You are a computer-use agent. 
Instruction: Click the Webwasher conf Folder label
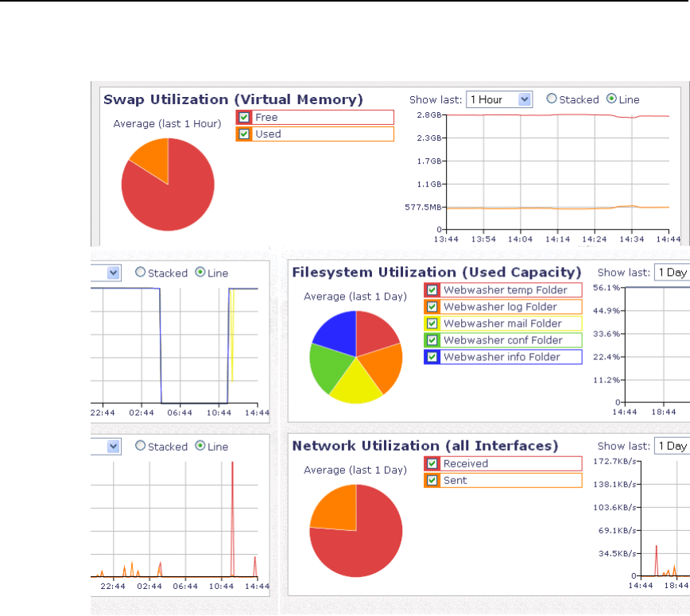[x=503, y=340]
